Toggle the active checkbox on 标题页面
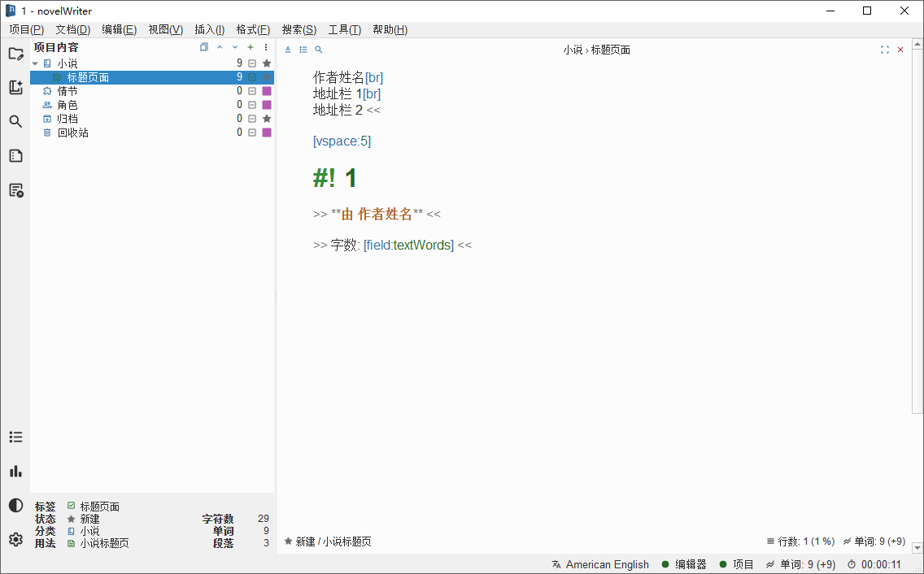 252,76
